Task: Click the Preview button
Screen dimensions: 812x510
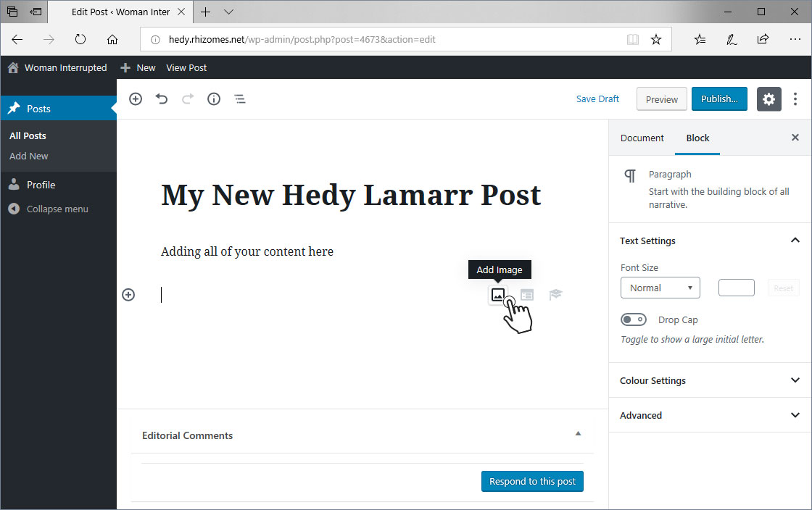Action: coord(661,99)
